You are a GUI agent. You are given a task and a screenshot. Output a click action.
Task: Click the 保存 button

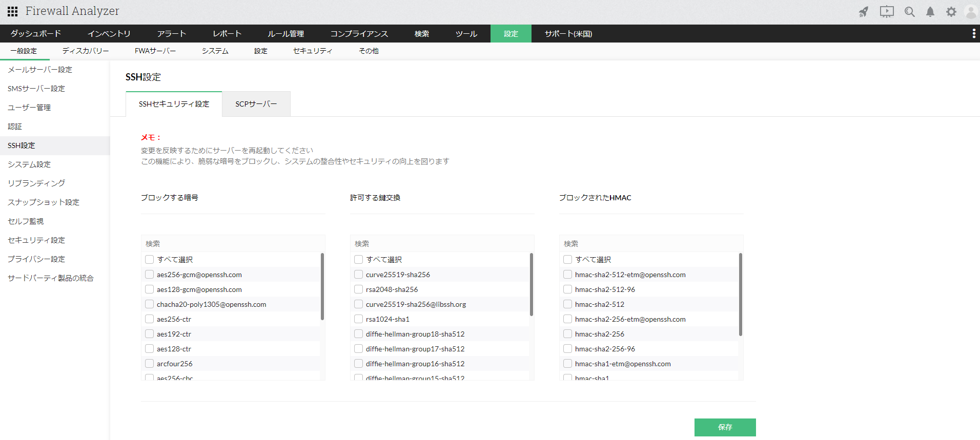click(x=725, y=427)
